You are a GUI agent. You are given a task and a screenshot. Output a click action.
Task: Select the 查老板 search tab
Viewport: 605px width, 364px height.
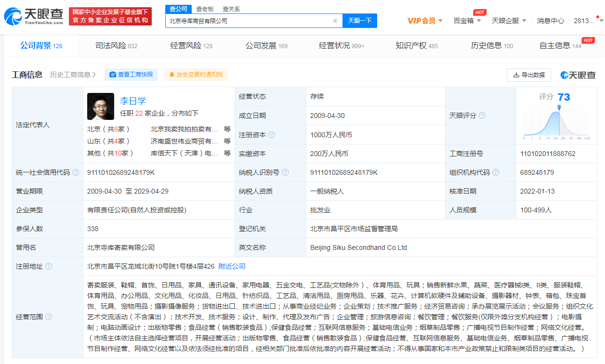tap(205, 9)
